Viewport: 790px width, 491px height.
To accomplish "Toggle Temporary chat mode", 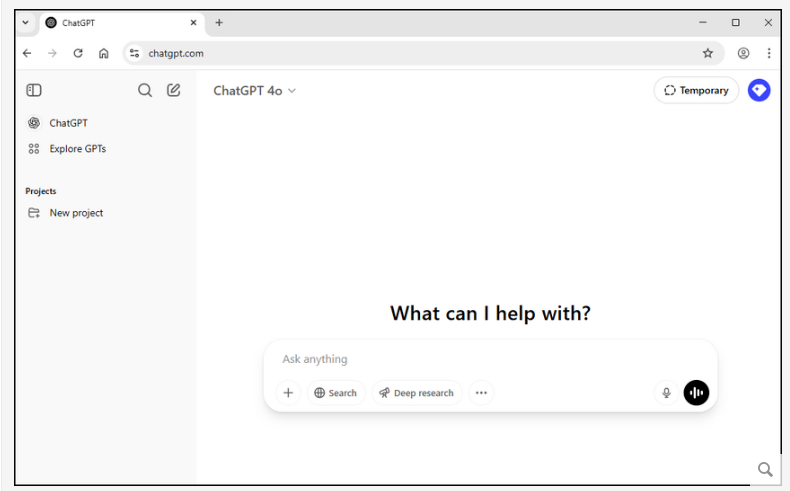I will pos(696,90).
